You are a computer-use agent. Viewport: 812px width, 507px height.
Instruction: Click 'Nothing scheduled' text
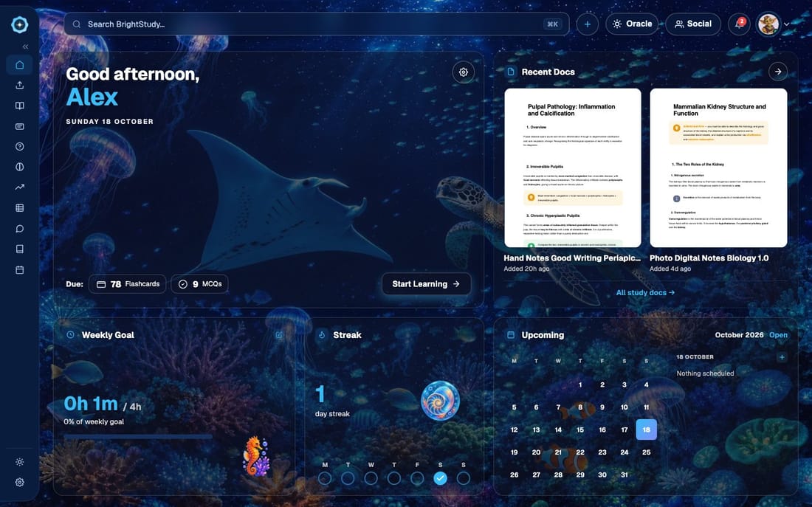[705, 373]
